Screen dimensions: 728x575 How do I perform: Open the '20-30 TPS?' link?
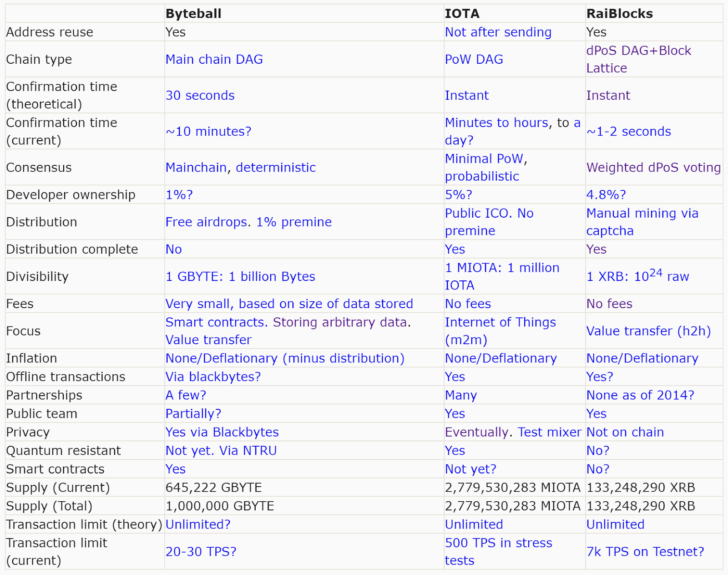click(x=201, y=552)
